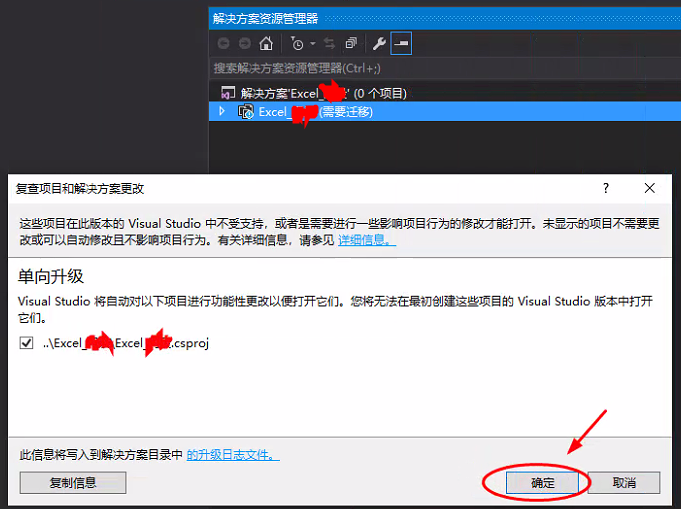The image size is (681, 509).
Task: Close the review project changes dialog
Action: click(x=650, y=188)
